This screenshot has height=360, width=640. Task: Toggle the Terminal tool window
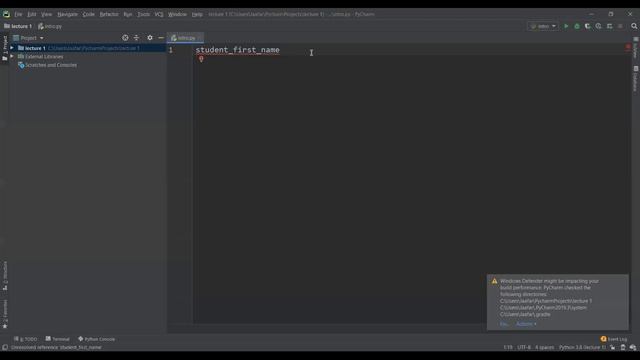click(58, 339)
